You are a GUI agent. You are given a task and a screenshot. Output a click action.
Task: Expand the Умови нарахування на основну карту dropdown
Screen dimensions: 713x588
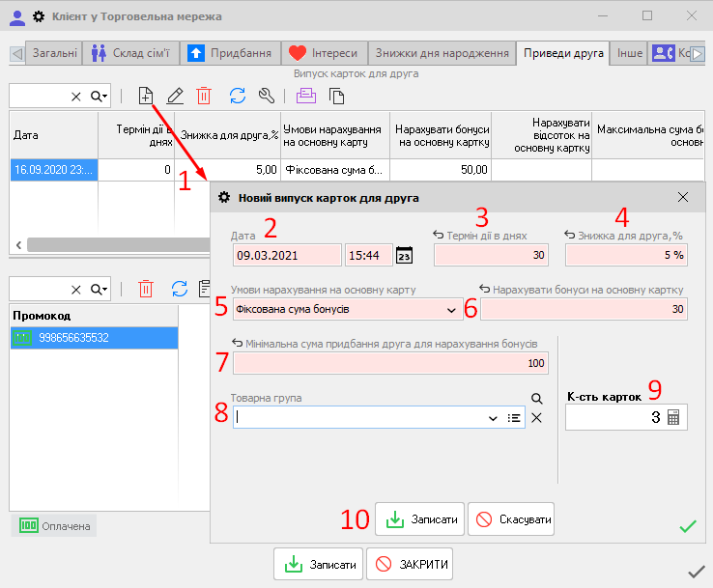[451, 310]
